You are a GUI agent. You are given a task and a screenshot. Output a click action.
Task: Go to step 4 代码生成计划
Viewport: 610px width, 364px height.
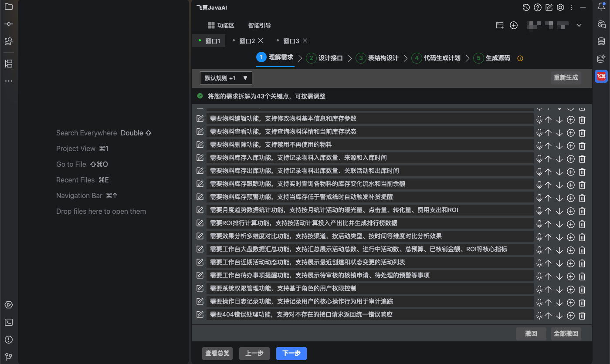point(436,58)
